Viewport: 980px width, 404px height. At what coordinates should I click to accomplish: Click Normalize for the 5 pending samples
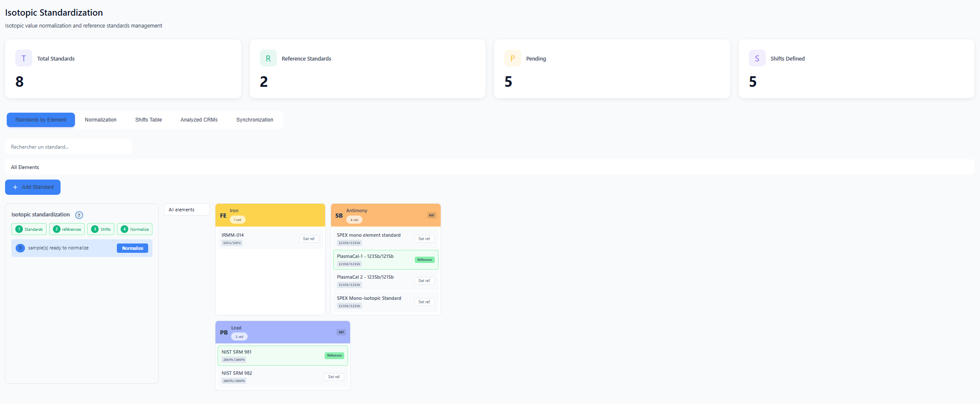tap(133, 248)
